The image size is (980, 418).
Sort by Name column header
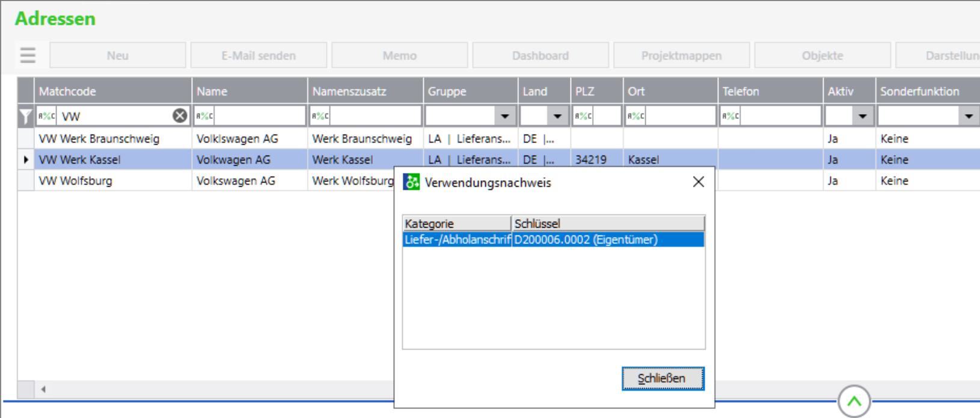pyautogui.click(x=250, y=91)
